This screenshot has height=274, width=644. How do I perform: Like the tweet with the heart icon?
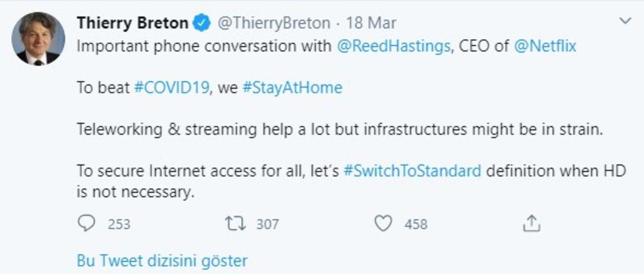pyautogui.click(x=383, y=223)
